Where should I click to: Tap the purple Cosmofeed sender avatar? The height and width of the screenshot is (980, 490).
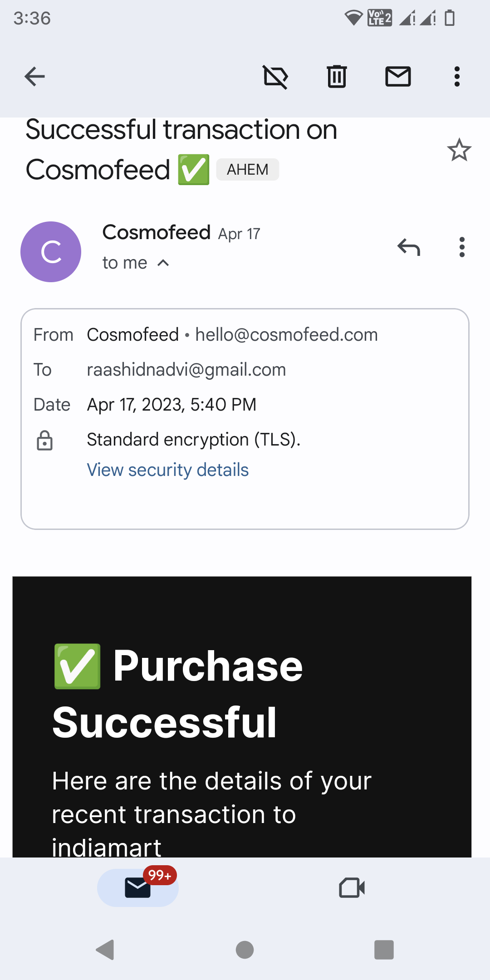coord(51,252)
